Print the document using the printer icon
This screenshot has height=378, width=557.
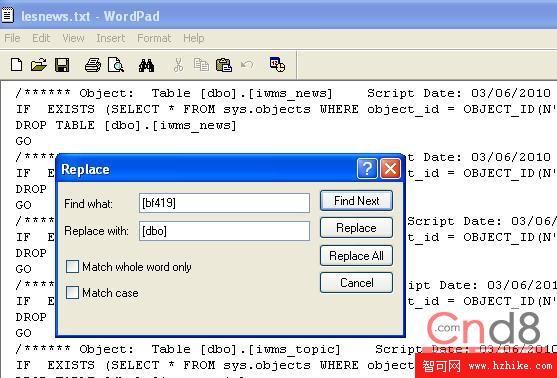coord(93,65)
